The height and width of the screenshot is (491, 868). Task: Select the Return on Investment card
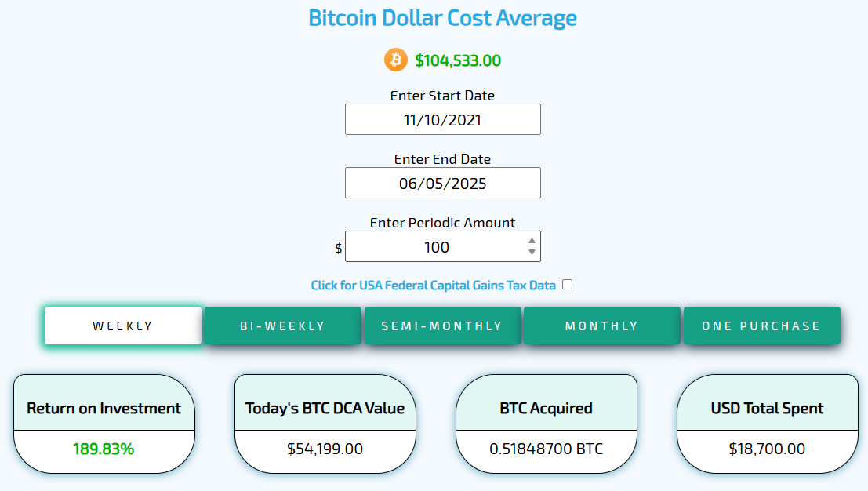(104, 424)
